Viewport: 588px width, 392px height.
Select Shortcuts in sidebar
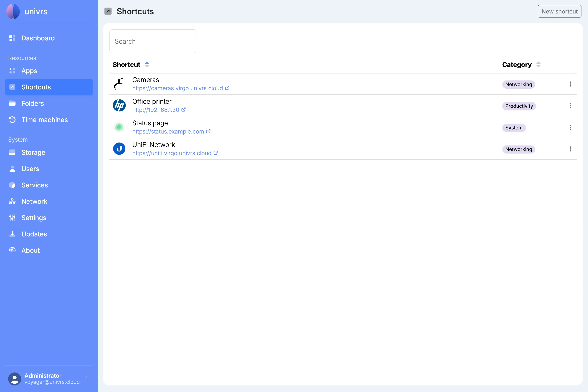pos(49,87)
